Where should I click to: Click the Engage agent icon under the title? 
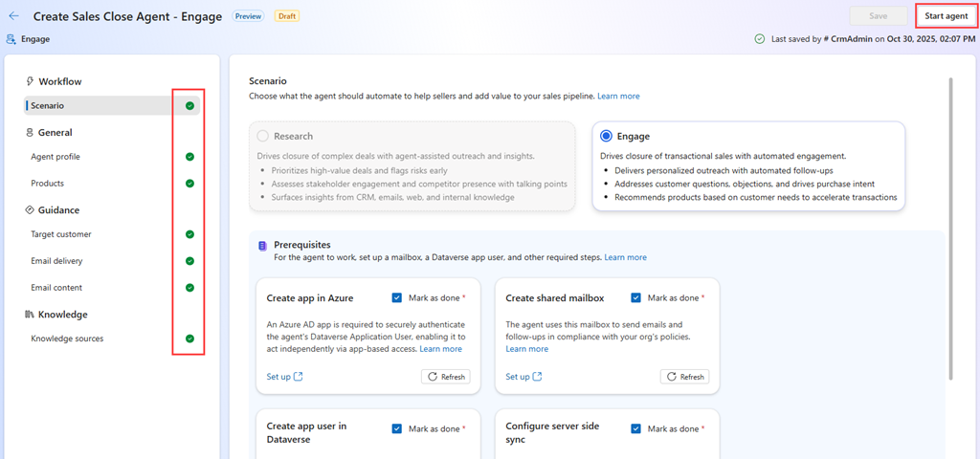(11, 38)
